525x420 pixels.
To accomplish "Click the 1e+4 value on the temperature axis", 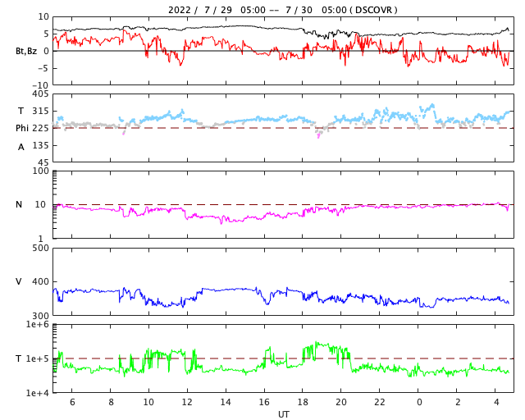I will [38, 393].
